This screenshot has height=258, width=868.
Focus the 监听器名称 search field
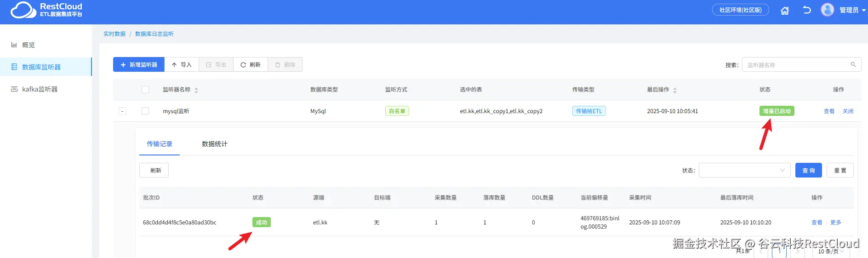click(x=798, y=65)
